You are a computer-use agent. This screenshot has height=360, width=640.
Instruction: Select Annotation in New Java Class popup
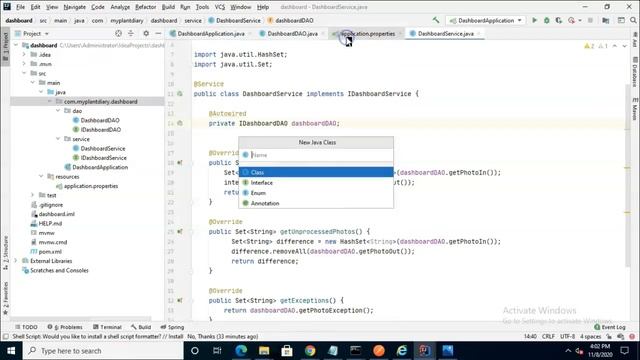click(316, 203)
